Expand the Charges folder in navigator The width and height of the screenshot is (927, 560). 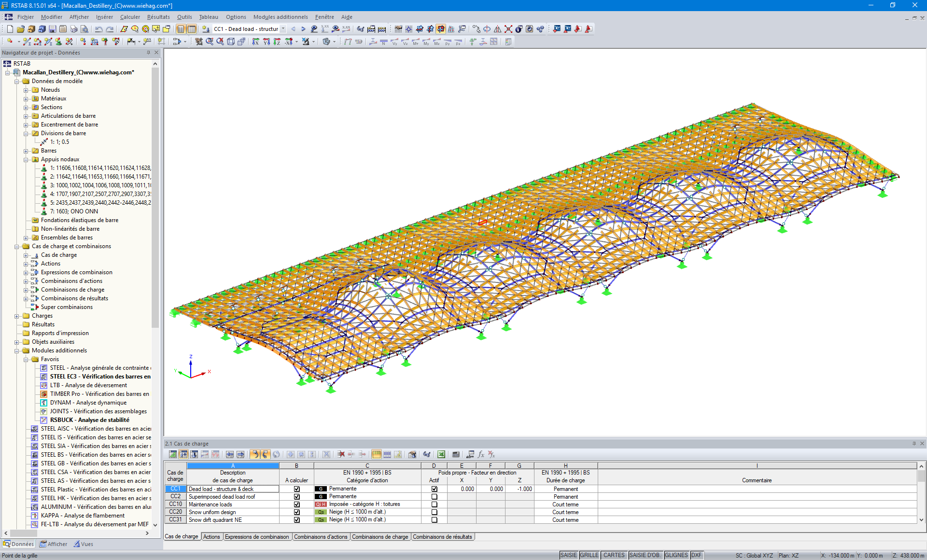coord(17,316)
